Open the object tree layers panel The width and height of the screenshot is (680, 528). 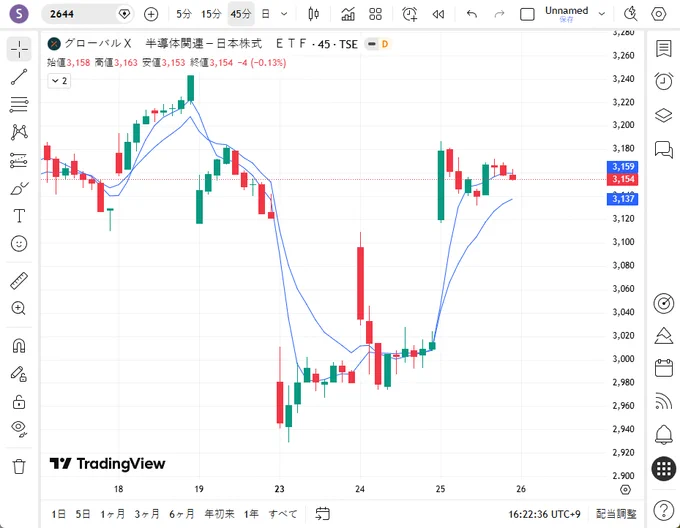[x=664, y=115]
